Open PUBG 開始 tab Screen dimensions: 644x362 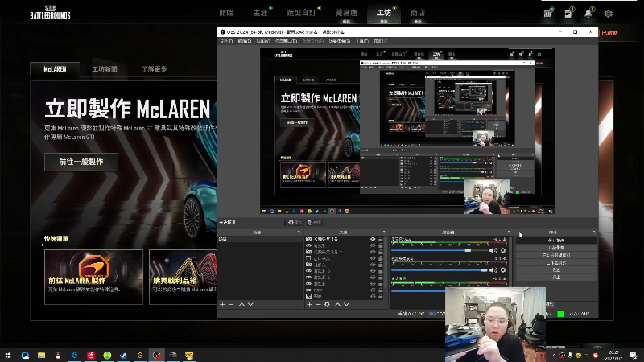(226, 13)
